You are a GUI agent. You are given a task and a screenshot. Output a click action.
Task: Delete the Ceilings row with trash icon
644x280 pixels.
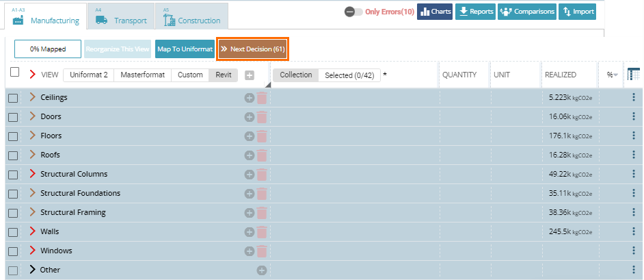click(261, 98)
